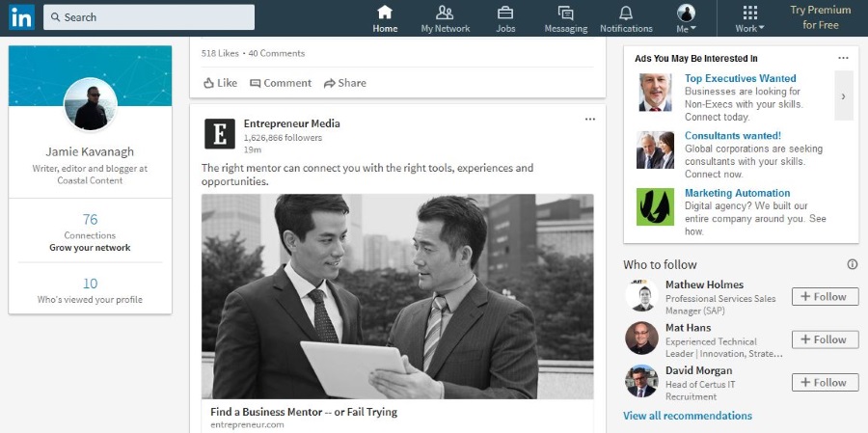Open the Messaging icon

pyautogui.click(x=565, y=14)
